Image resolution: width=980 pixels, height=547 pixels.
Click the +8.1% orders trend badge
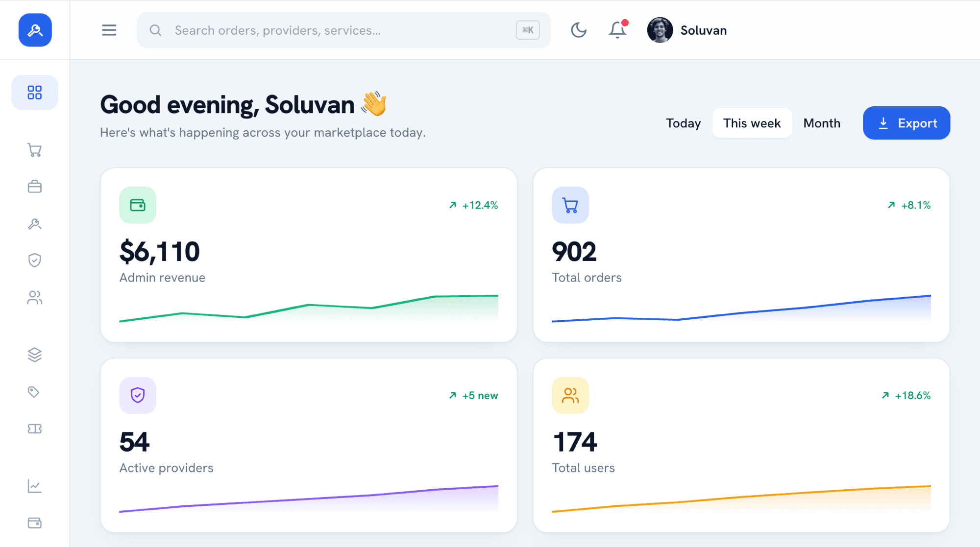(909, 205)
